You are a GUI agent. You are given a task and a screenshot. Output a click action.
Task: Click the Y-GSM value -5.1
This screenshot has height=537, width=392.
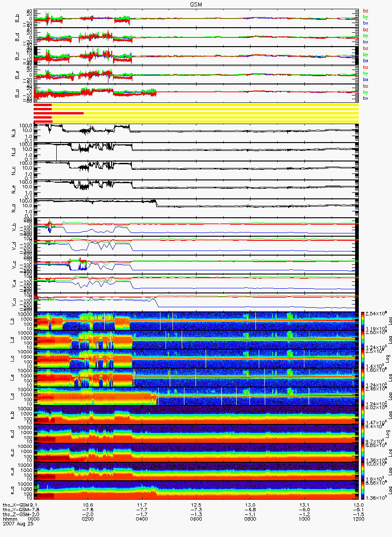[358, 510]
